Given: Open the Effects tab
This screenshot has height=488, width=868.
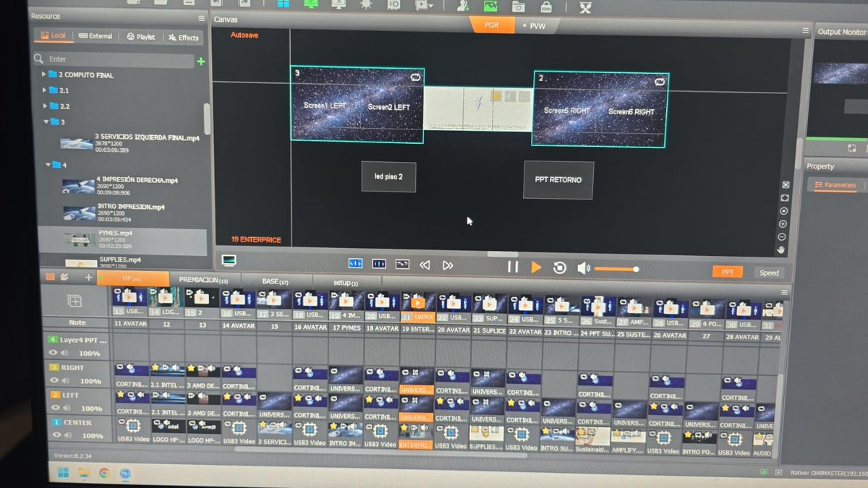Looking at the screenshot, I should pyautogui.click(x=184, y=38).
